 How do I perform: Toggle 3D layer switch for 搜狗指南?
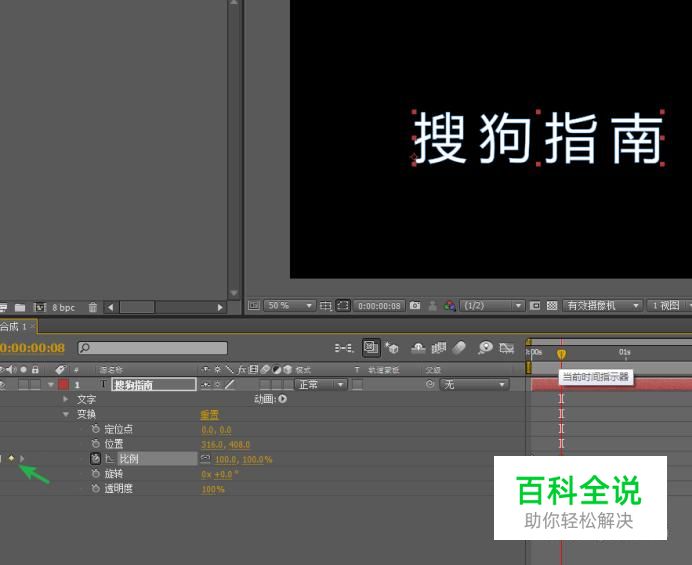pos(288,385)
